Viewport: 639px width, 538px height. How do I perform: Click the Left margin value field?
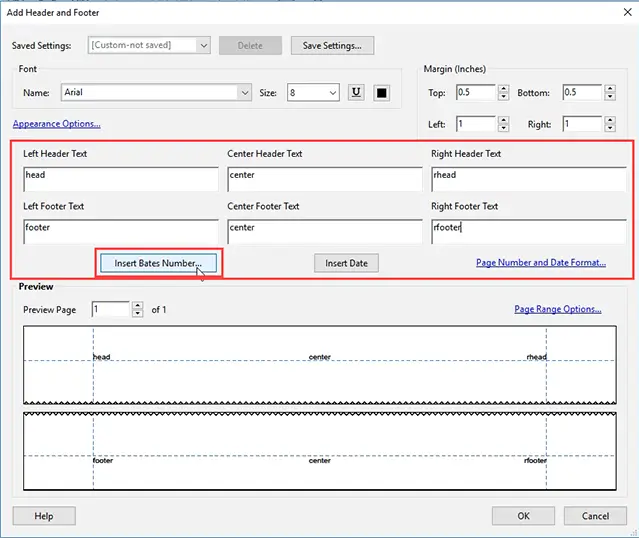tap(476, 124)
